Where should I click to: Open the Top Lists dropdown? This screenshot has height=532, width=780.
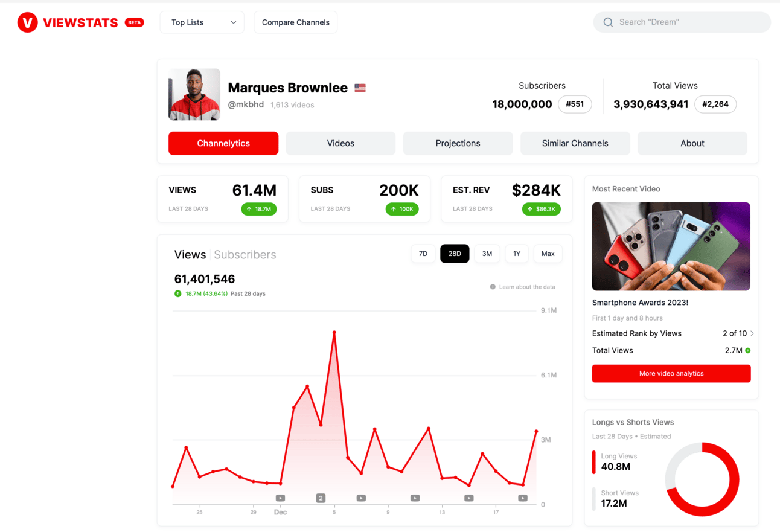[x=202, y=22]
